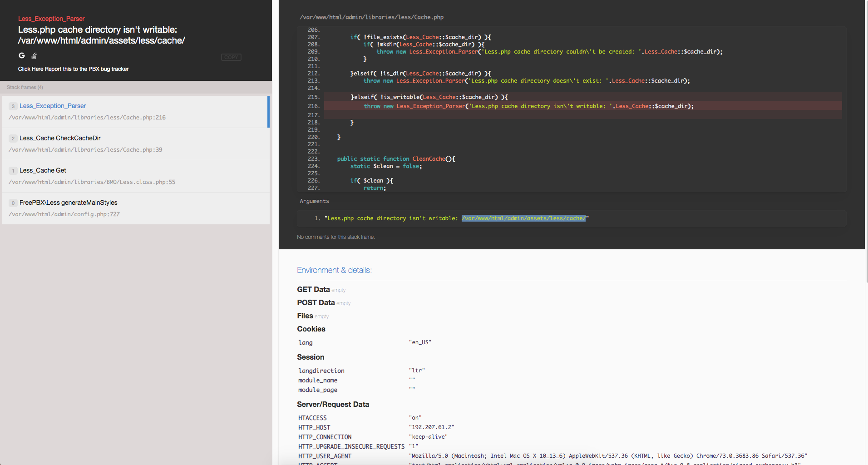
Task: Click the Mozilla/5.0 user agent value
Action: click(608, 456)
